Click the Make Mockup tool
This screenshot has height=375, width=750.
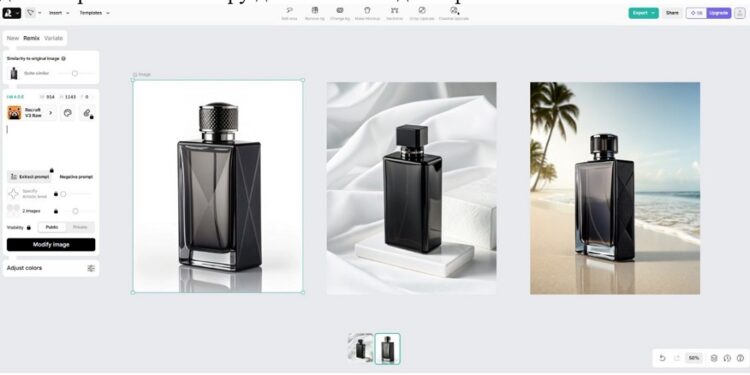coord(367,13)
